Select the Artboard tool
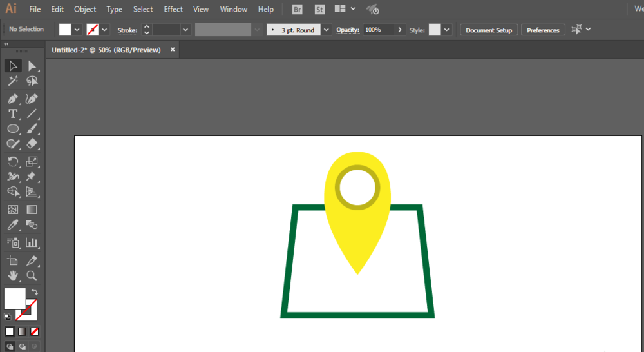This screenshot has height=352, width=644. pos(13,260)
